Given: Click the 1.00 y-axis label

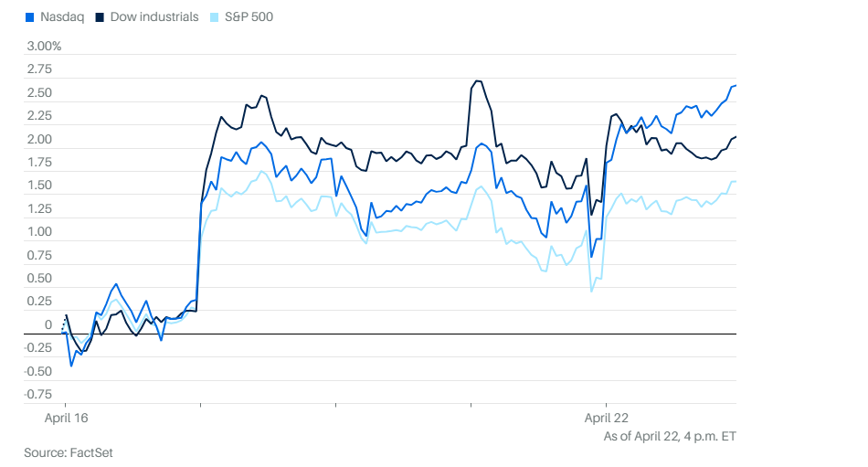Looking at the screenshot, I should [x=39, y=232].
